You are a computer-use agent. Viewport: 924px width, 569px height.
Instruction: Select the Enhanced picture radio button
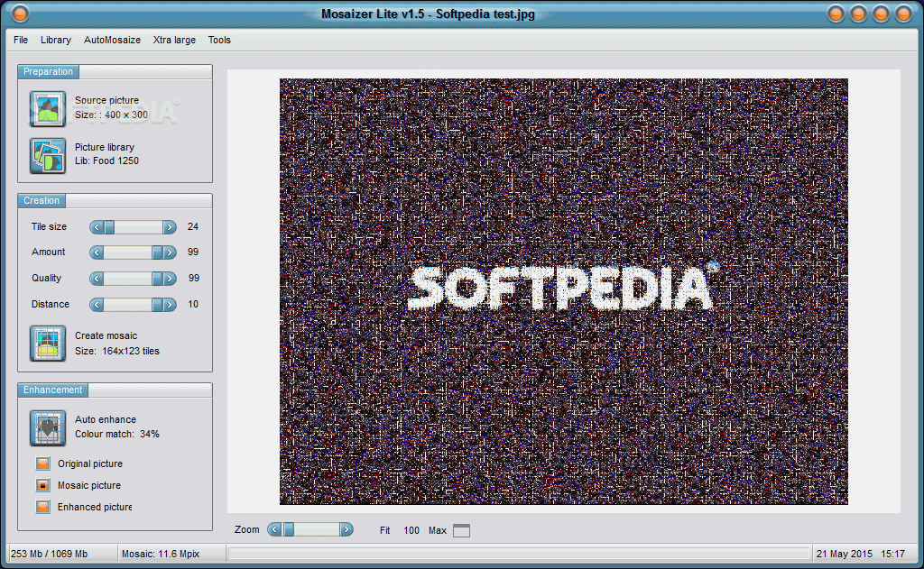43,507
